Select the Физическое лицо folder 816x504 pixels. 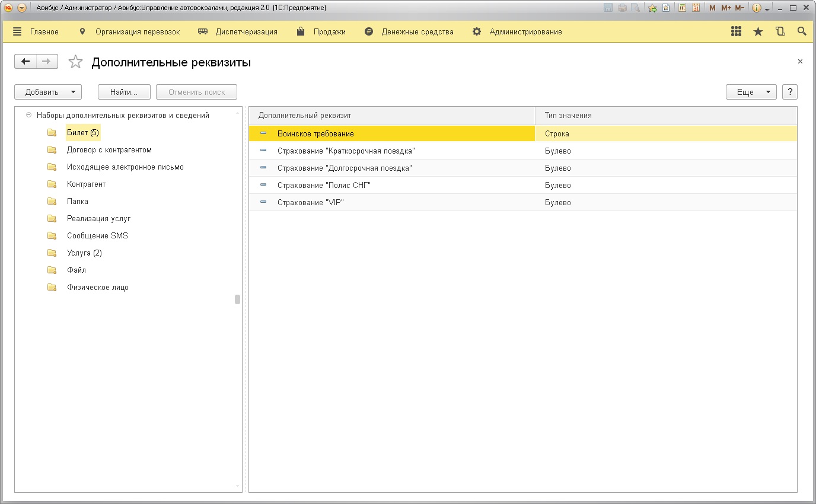[97, 288]
